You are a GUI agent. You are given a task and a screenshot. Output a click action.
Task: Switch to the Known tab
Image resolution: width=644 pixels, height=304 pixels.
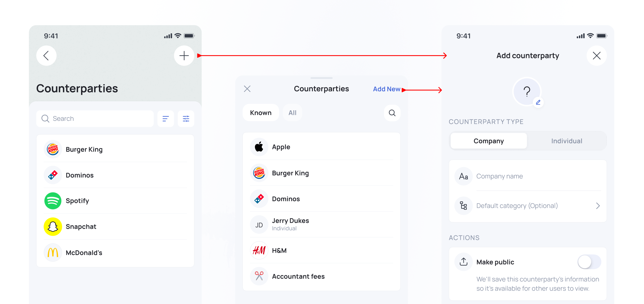(261, 113)
